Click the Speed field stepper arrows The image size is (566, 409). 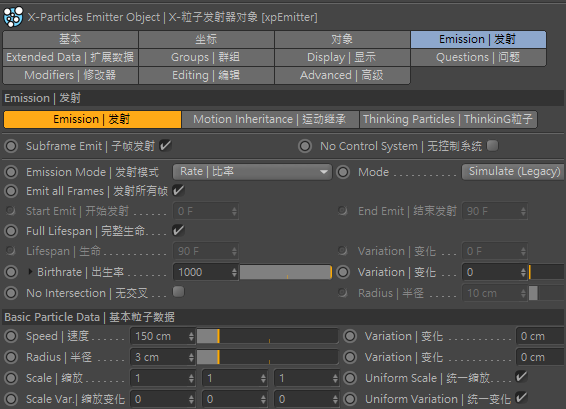(191, 336)
